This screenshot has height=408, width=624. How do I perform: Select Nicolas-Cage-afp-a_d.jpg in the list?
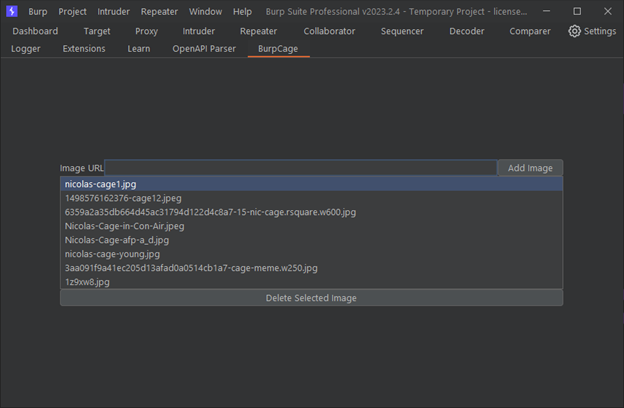(x=311, y=240)
